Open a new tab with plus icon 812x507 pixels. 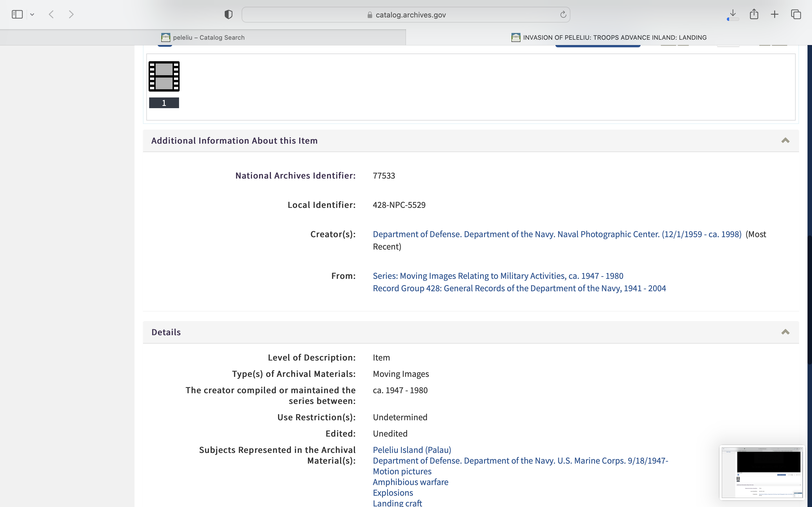(x=775, y=14)
